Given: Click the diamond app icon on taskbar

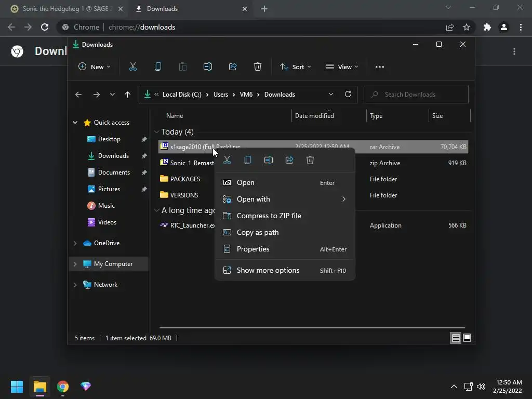Looking at the screenshot, I should [x=86, y=386].
